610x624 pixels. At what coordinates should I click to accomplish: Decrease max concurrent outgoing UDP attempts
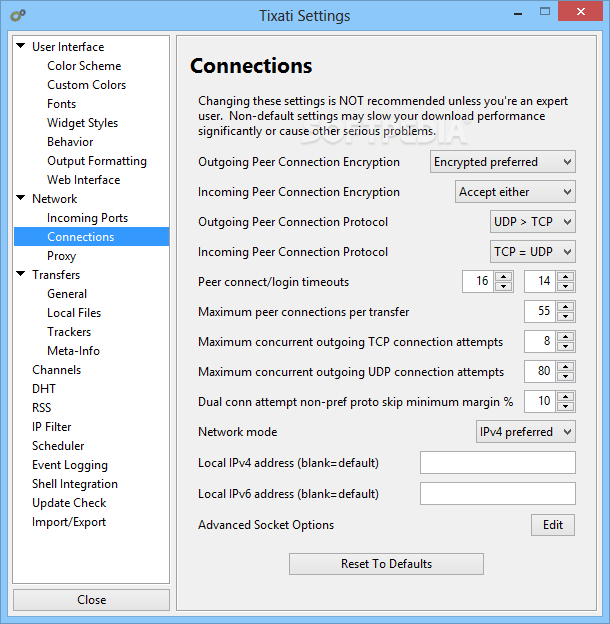pos(565,376)
